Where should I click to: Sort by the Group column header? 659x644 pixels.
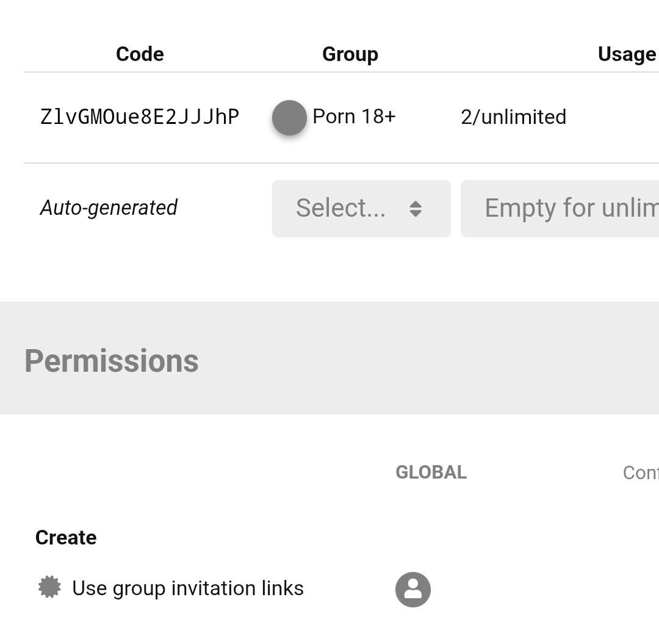click(x=350, y=54)
